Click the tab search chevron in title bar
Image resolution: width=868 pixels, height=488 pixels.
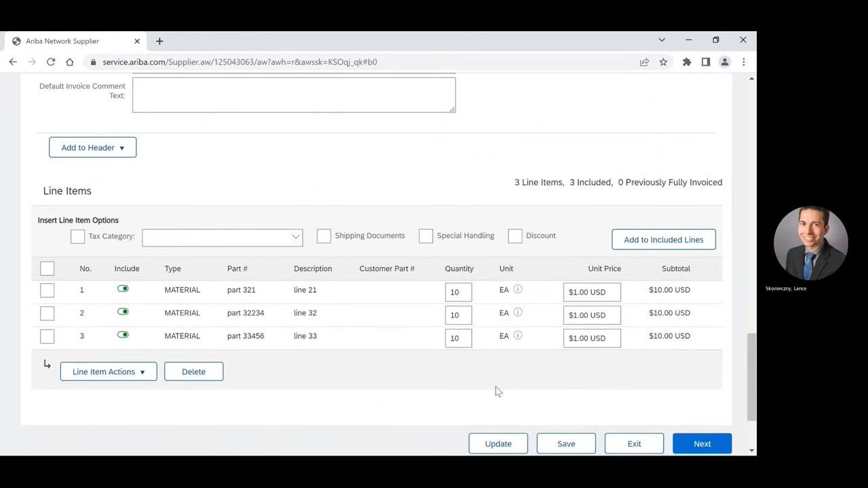pos(662,40)
